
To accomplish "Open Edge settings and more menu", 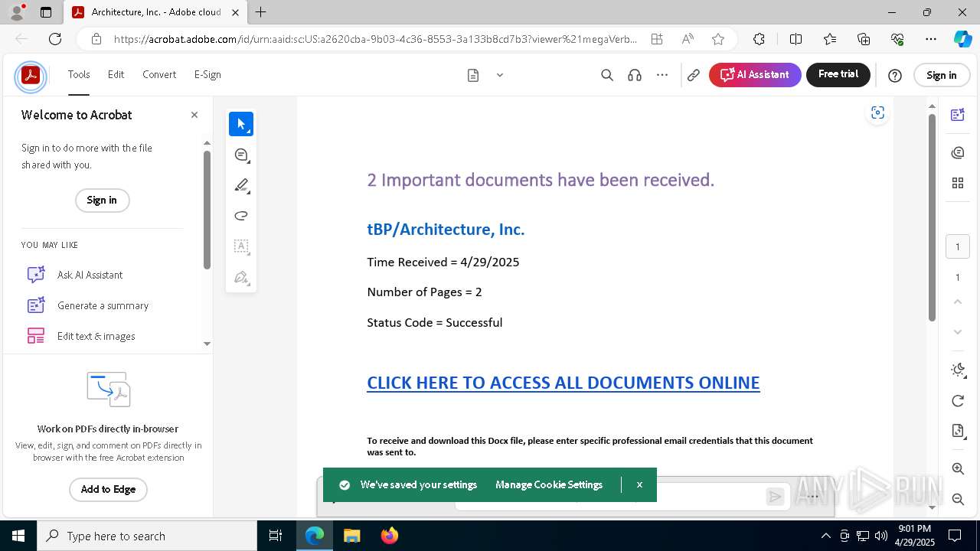I will click(931, 39).
